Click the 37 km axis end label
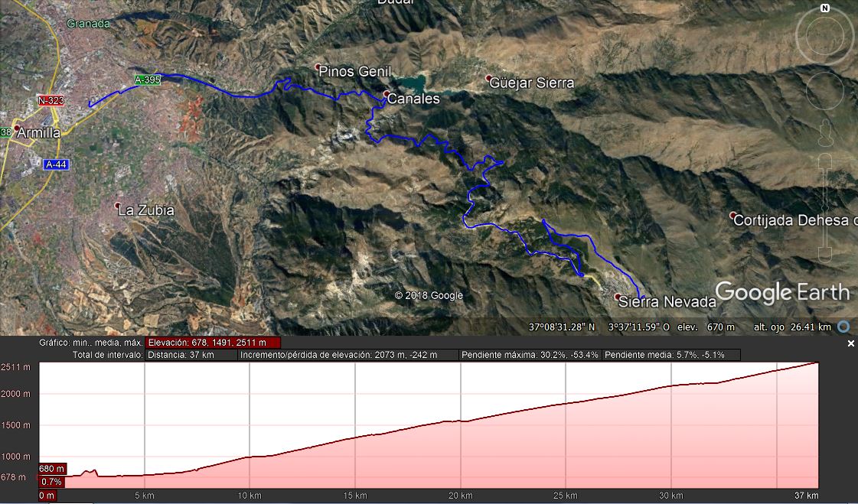The height and width of the screenshot is (504, 858). [x=807, y=496]
